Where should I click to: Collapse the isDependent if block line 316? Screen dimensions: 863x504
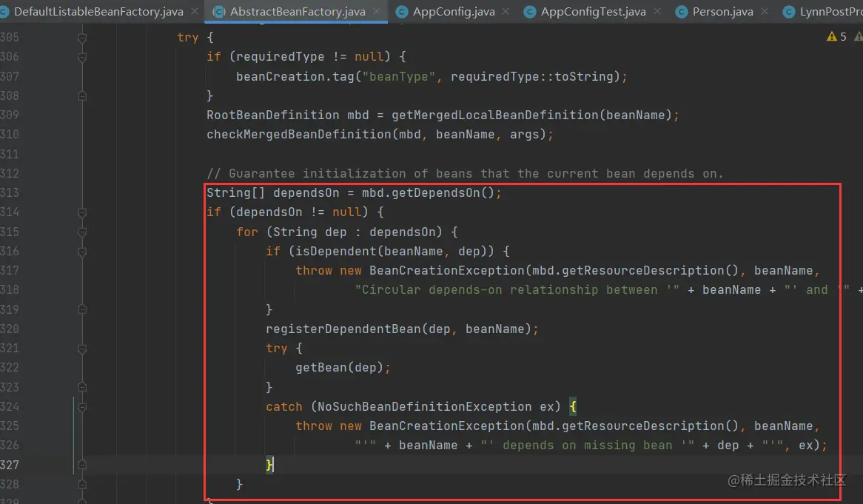point(82,252)
